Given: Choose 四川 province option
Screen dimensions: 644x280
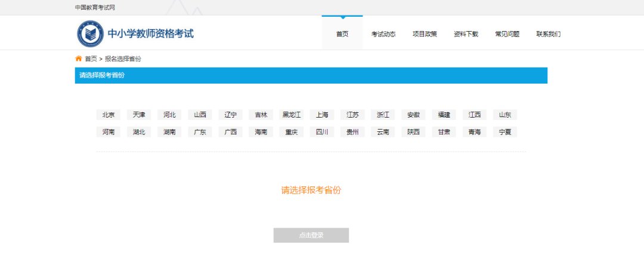Looking at the screenshot, I should click(322, 132).
